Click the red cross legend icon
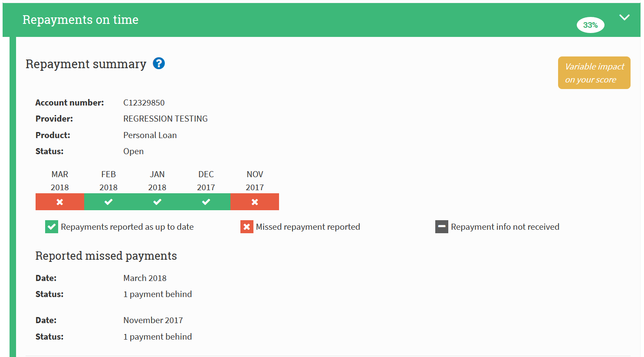644x357 pixels. point(246,227)
